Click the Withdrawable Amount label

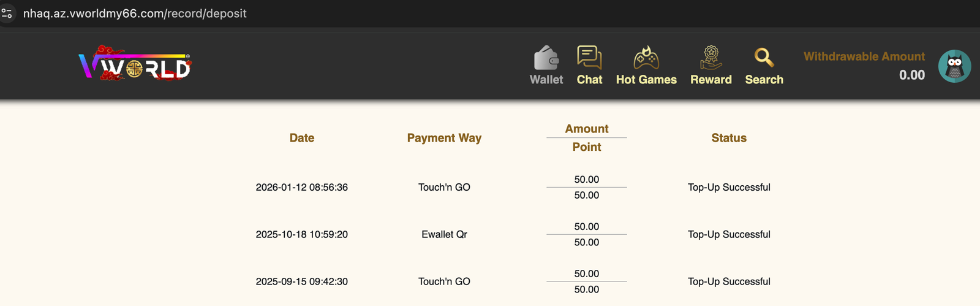point(864,56)
